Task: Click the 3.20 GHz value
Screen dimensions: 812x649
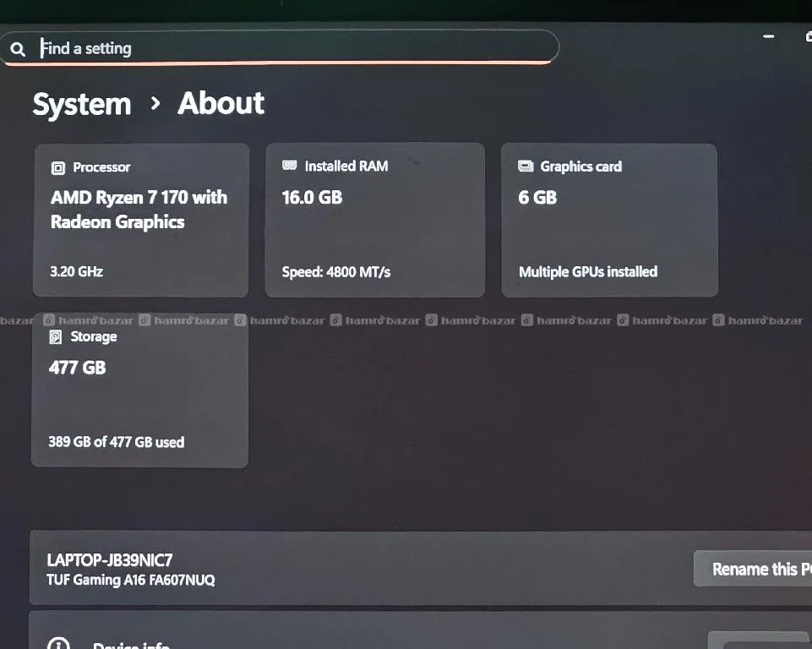Action: (x=76, y=271)
